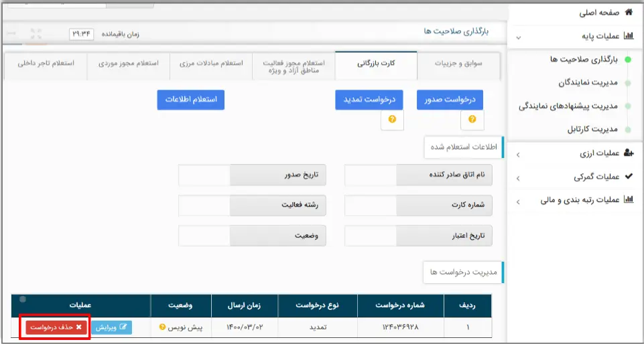The height and width of the screenshot is (344, 644).
Task: Click ردیف column header
Action: pos(468,306)
